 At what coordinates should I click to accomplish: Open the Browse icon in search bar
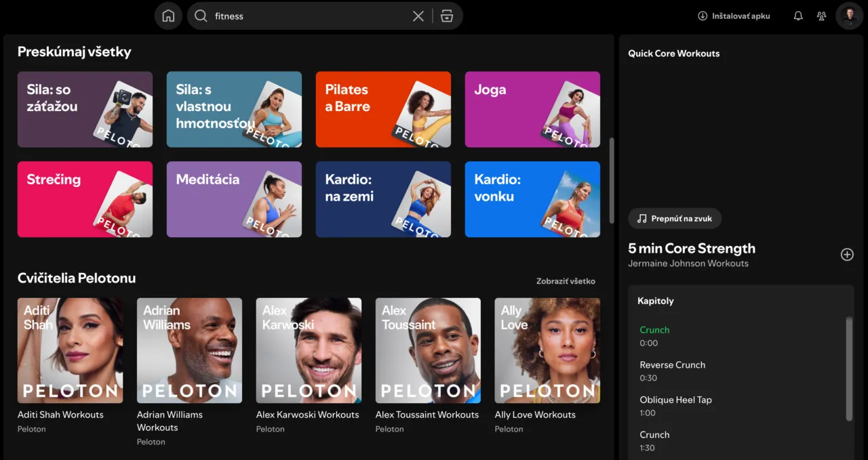tap(446, 16)
